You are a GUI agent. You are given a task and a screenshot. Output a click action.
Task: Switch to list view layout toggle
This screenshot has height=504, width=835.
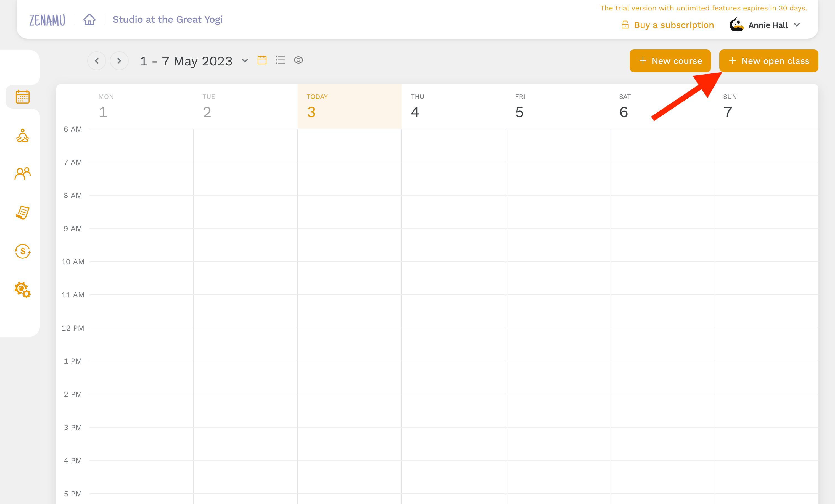[x=280, y=60]
